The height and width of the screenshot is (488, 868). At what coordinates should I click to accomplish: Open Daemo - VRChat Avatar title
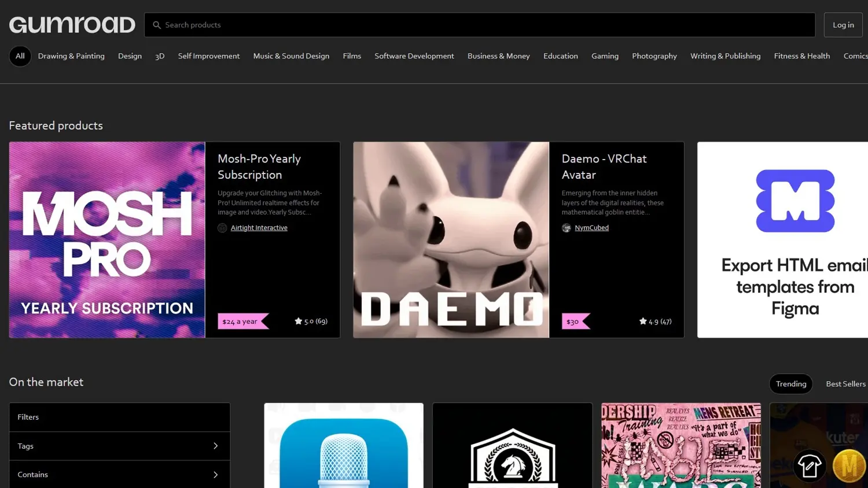pos(604,167)
